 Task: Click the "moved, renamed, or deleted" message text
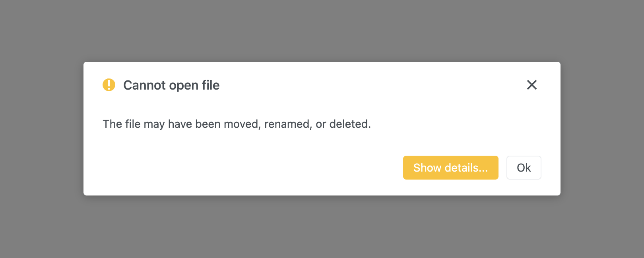[x=237, y=124]
